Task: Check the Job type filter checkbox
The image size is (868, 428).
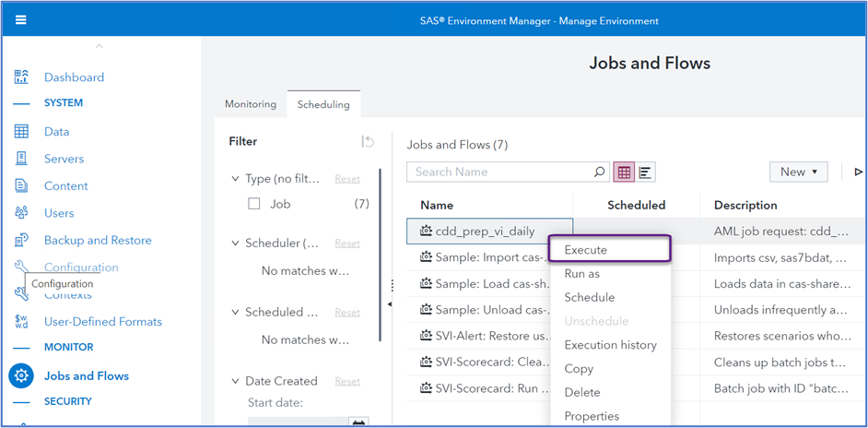Action: click(x=254, y=204)
